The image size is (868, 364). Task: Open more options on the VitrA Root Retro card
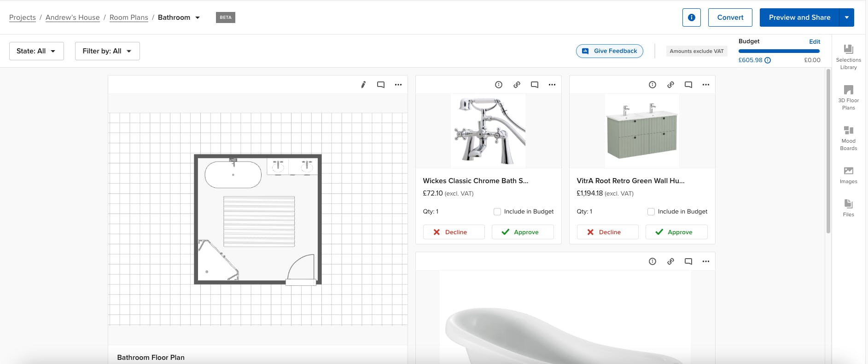706,85
